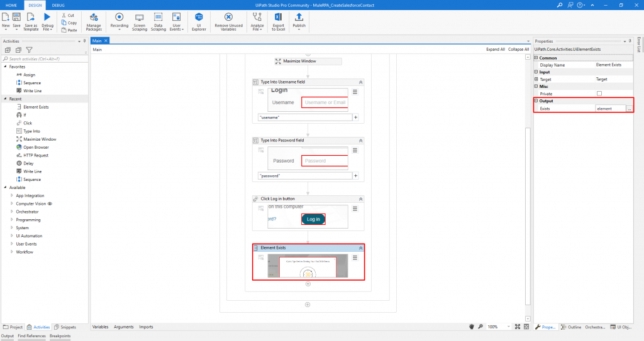Screen dimensions: 644x341
Task: Expand the UI Automation category
Action: click(11, 236)
